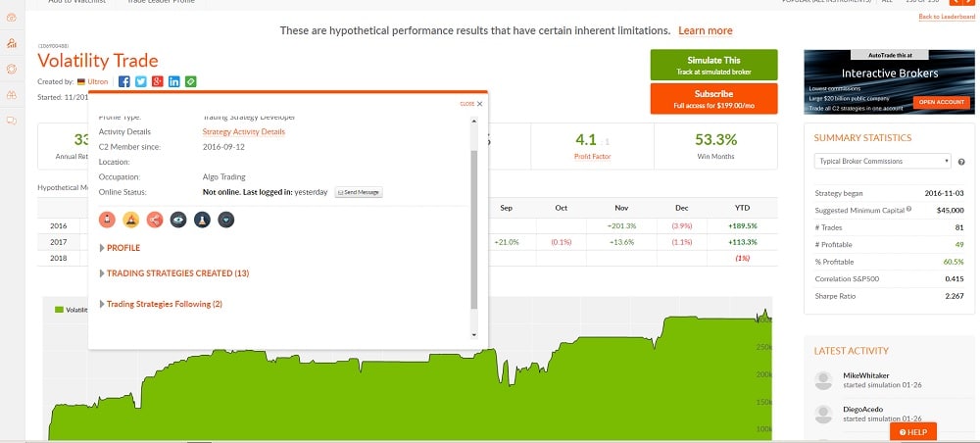This screenshot has height=443, width=980.
Task: Click Send Message button
Action: (x=359, y=192)
